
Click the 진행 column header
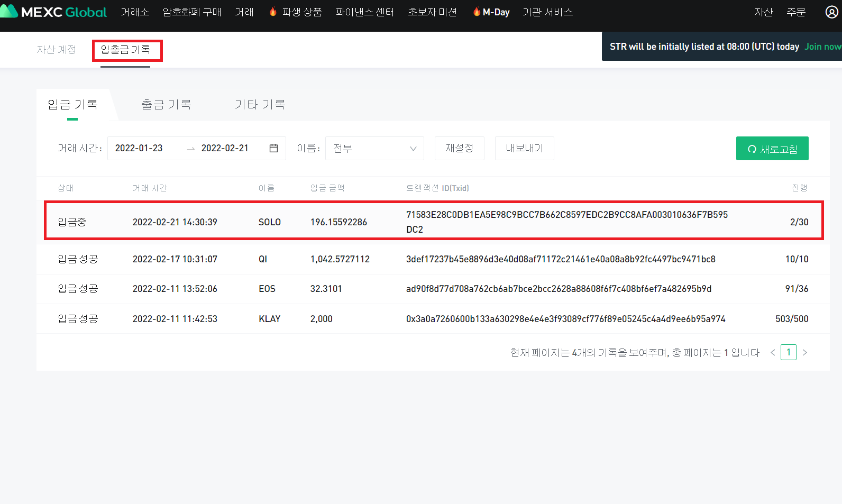[x=800, y=188]
